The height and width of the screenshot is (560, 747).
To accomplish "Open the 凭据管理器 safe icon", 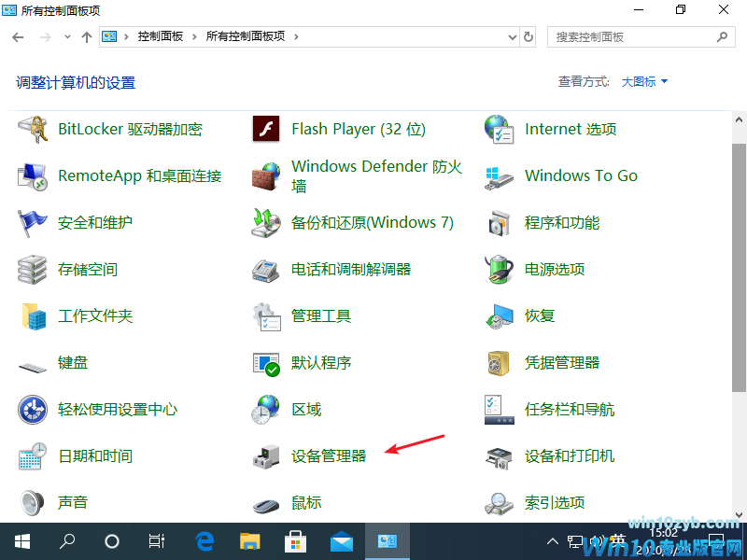I will pyautogui.click(x=500, y=363).
